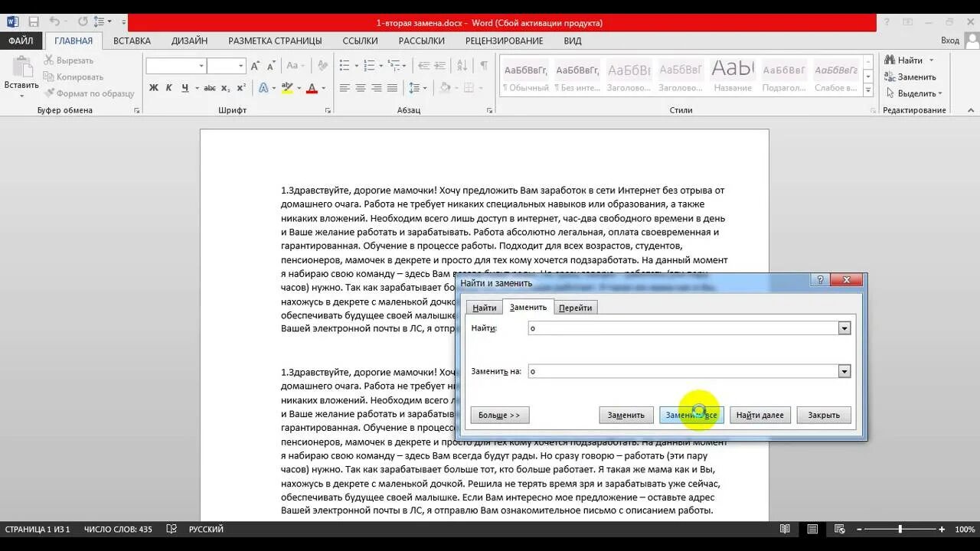Viewport: 980px width, 551px height.
Task: Click the Copy (Копировать) command
Action: point(73,77)
